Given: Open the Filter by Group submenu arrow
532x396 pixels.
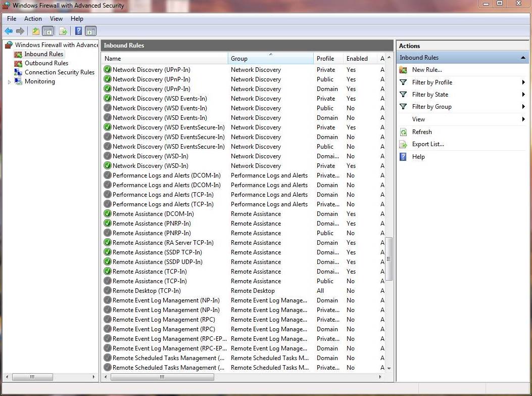Looking at the screenshot, I should tap(523, 107).
